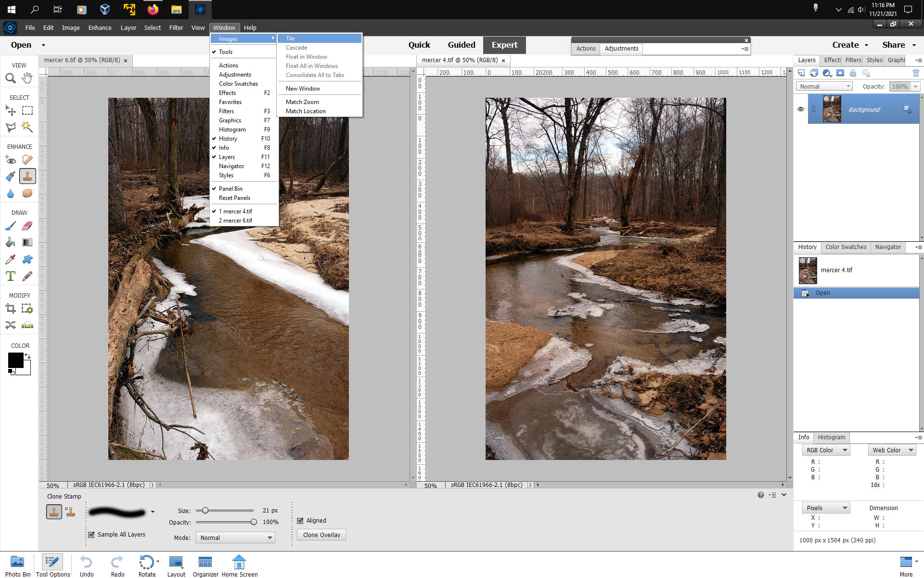Image resolution: width=924 pixels, height=578 pixels.
Task: Select the Zoom tool
Action: tap(11, 78)
